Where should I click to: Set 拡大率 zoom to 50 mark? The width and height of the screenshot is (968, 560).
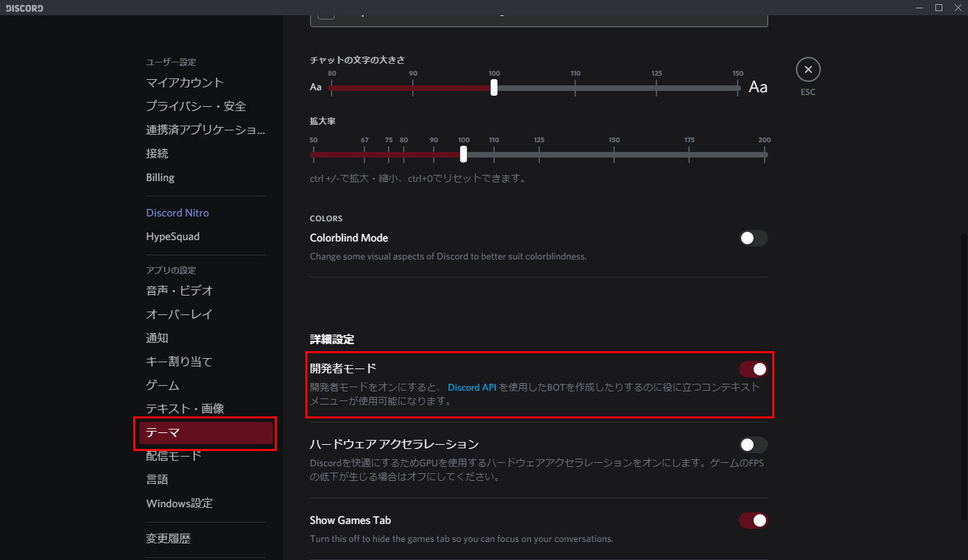[x=314, y=154]
